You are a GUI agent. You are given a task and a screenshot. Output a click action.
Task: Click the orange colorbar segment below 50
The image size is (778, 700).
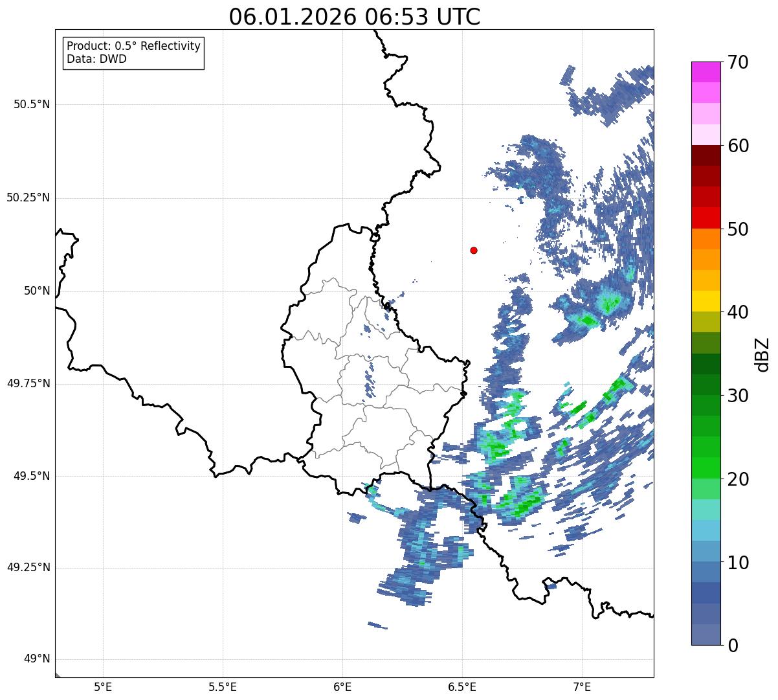click(x=706, y=239)
